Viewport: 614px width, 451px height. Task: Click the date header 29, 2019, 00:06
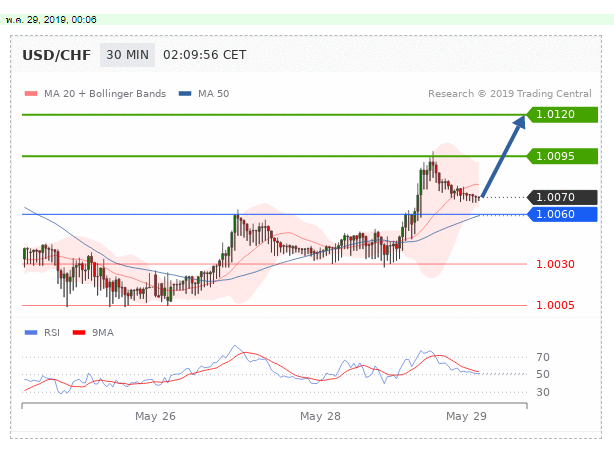click(51, 20)
